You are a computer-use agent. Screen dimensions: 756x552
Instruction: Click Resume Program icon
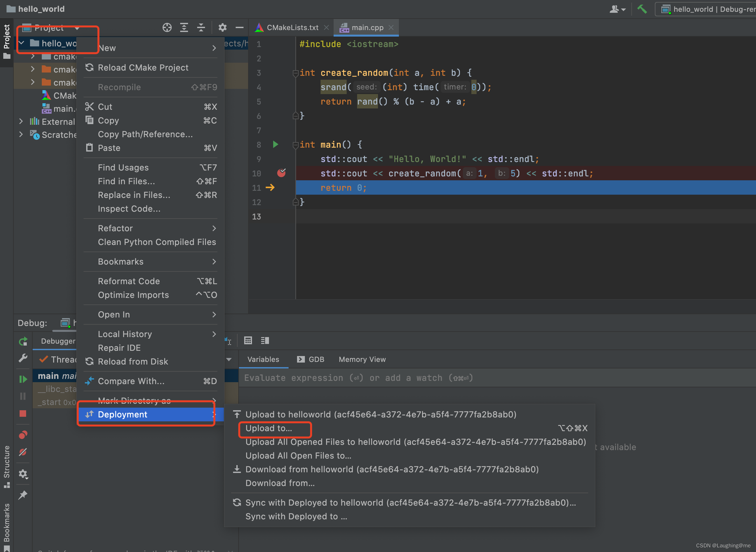tap(23, 379)
